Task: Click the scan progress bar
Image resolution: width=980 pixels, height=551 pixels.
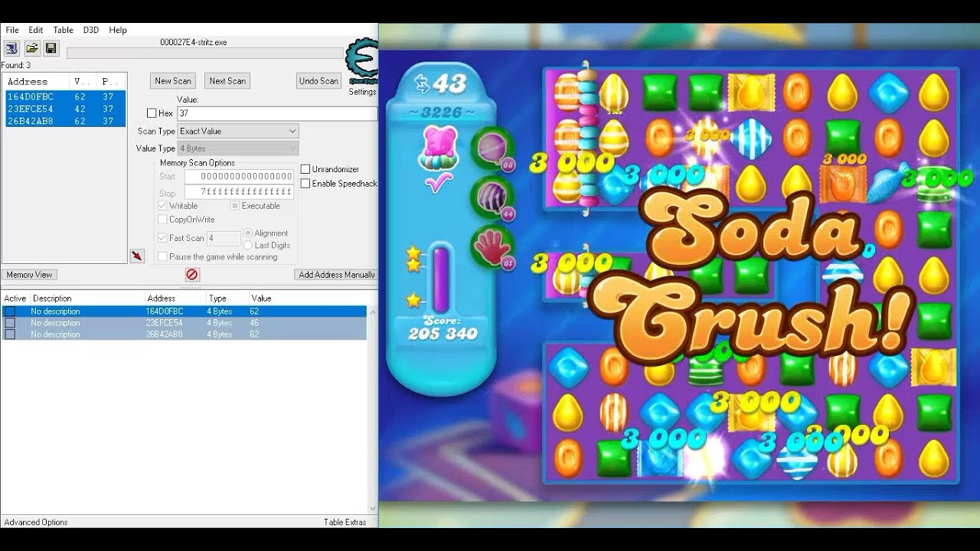Action: (x=204, y=54)
